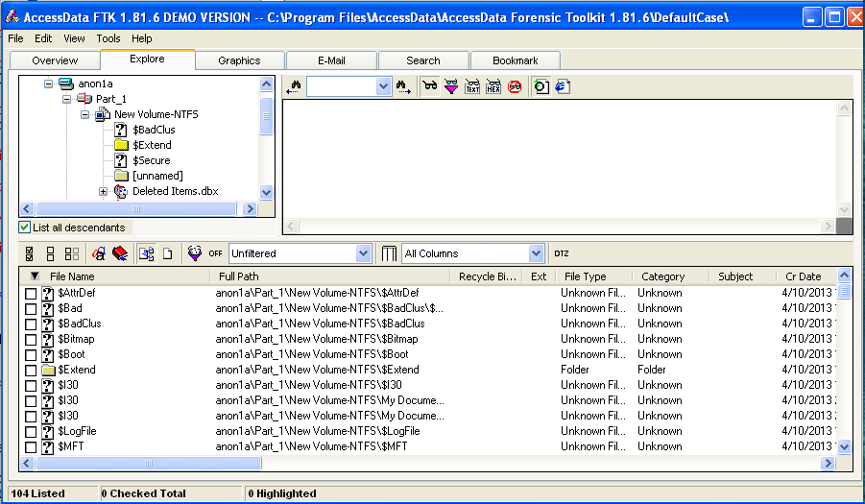Click the anon1a evidence drive icon

pyautogui.click(x=66, y=84)
